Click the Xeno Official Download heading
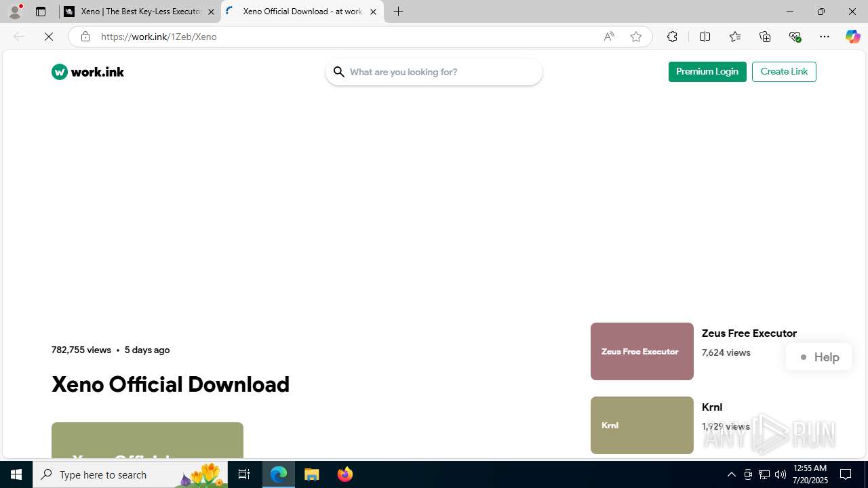The width and height of the screenshot is (868, 488). pyautogui.click(x=170, y=384)
